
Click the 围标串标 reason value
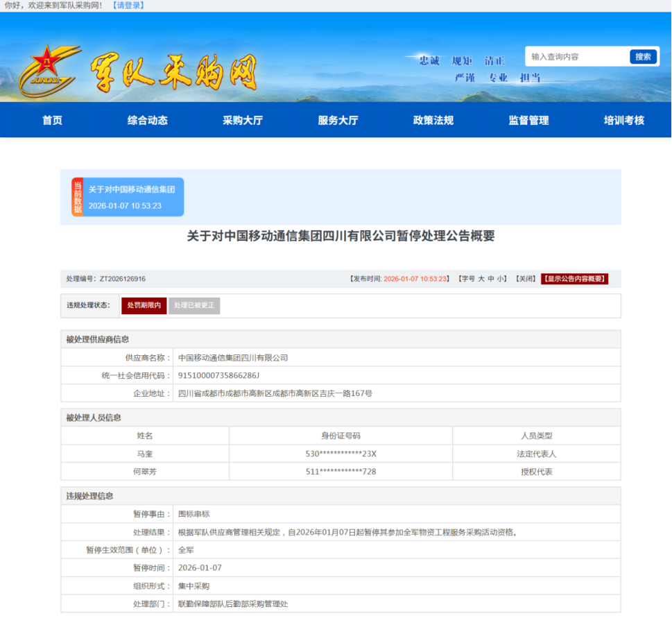click(x=193, y=514)
